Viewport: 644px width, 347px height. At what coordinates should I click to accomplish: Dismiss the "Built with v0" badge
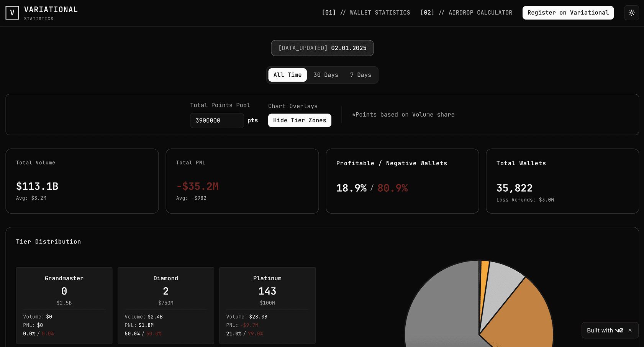(x=630, y=330)
